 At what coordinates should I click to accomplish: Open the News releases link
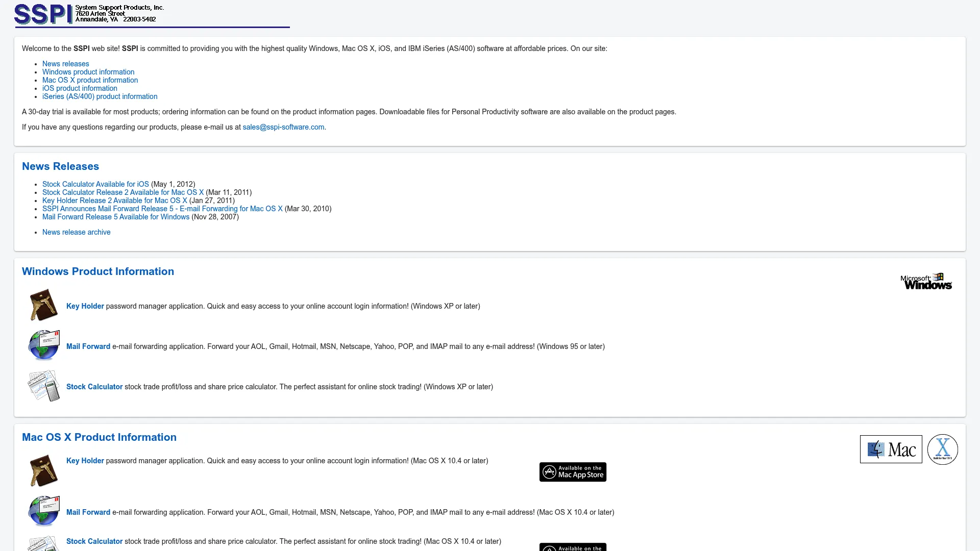65,64
